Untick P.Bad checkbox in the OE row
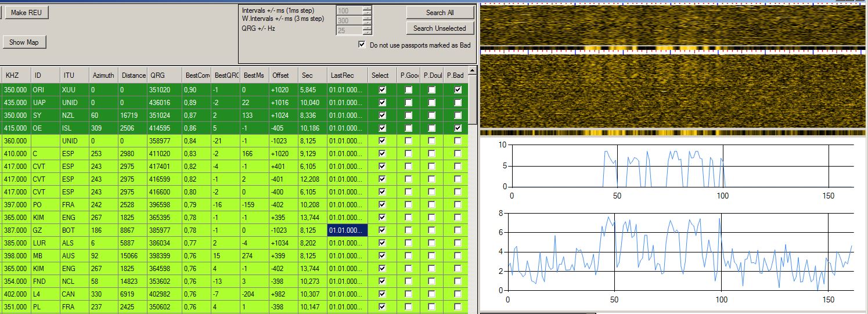The height and width of the screenshot is (314, 868). tap(458, 128)
